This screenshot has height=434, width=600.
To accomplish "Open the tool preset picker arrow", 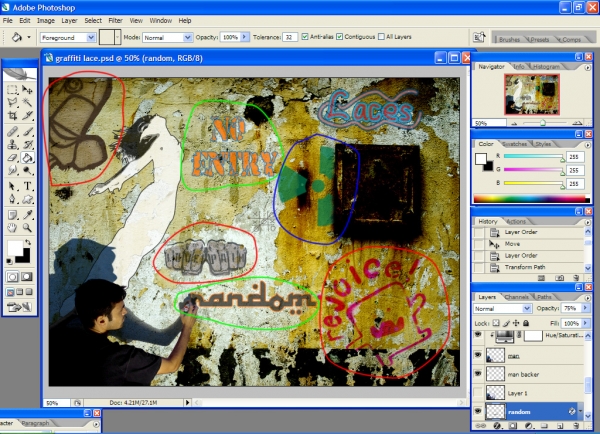I will [x=29, y=38].
